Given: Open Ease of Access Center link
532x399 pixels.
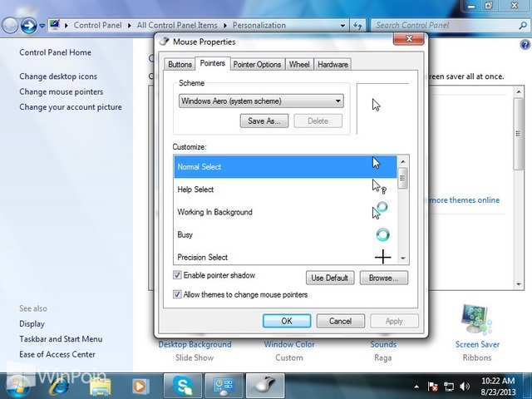Looking at the screenshot, I should pos(57,354).
